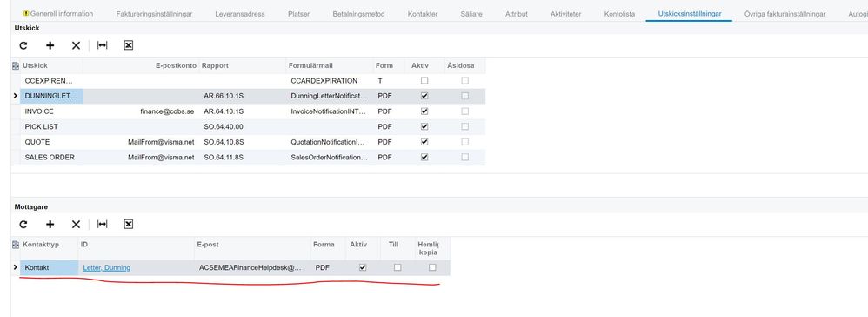Open the Kontolista tab
This screenshot has height=317, width=868.
point(620,14)
